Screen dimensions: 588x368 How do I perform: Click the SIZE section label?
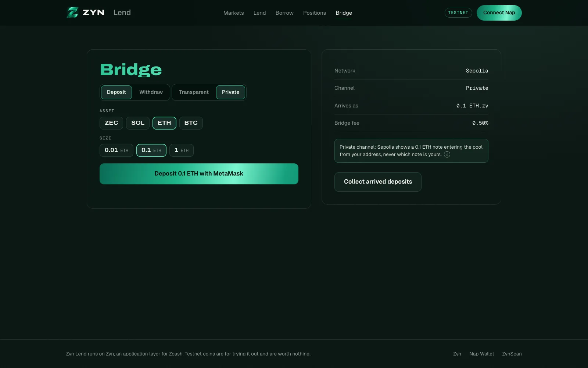tap(105, 138)
